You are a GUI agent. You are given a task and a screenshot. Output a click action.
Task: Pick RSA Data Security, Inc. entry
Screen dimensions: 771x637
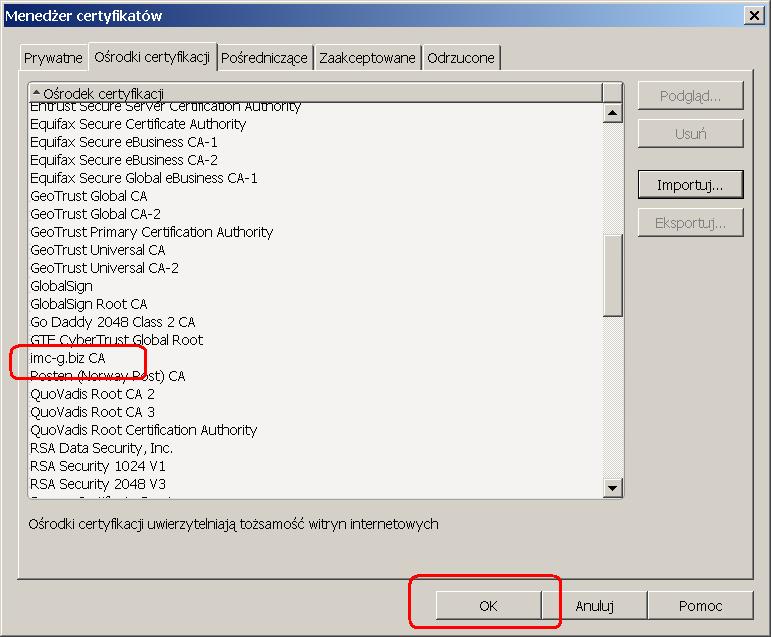coord(102,448)
